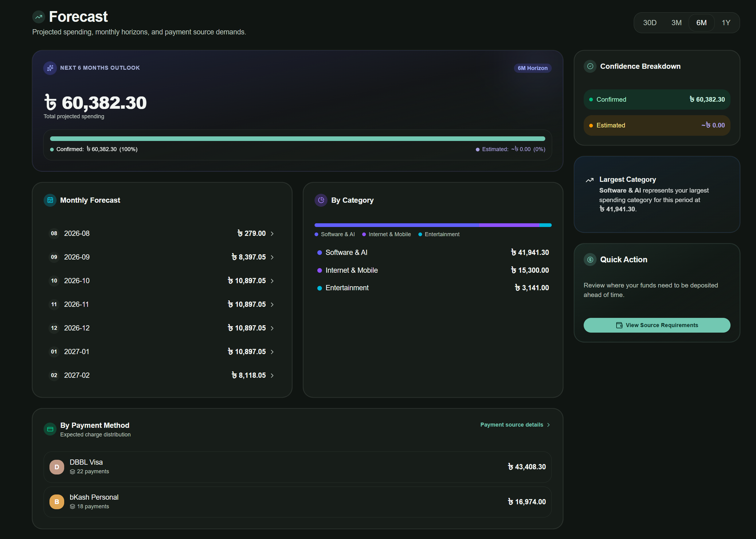Click the calendar icon in Monthly Forecast
Image resolution: width=756 pixels, height=539 pixels.
tap(50, 200)
